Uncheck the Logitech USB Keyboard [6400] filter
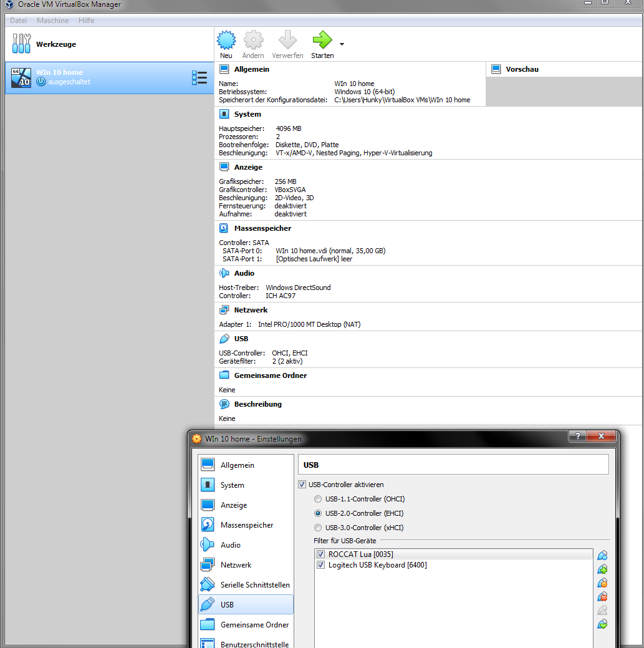This screenshot has height=648, width=644. [x=320, y=565]
